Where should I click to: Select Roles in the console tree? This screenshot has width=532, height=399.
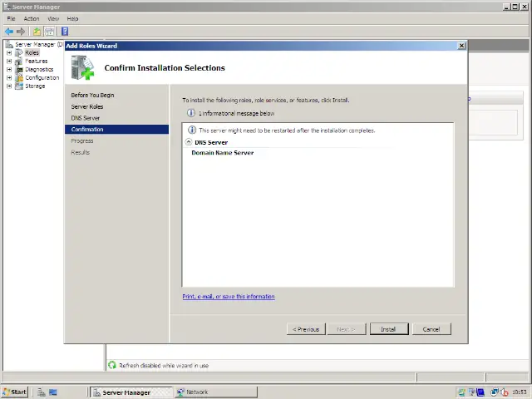pyautogui.click(x=32, y=53)
